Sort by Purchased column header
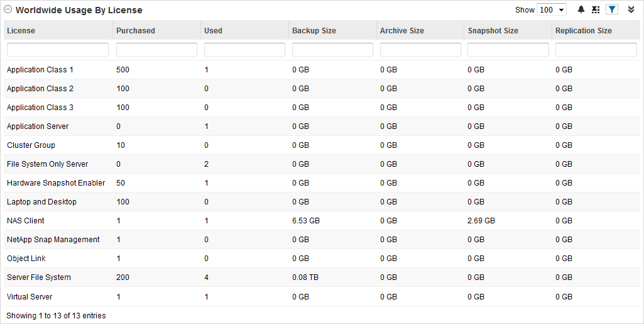The height and width of the screenshot is (324, 644). [x=136, y=31]
